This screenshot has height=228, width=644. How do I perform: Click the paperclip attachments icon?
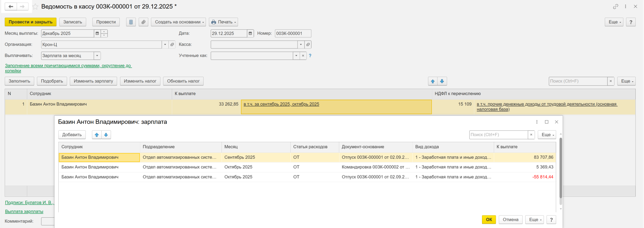tap(143, 22)
